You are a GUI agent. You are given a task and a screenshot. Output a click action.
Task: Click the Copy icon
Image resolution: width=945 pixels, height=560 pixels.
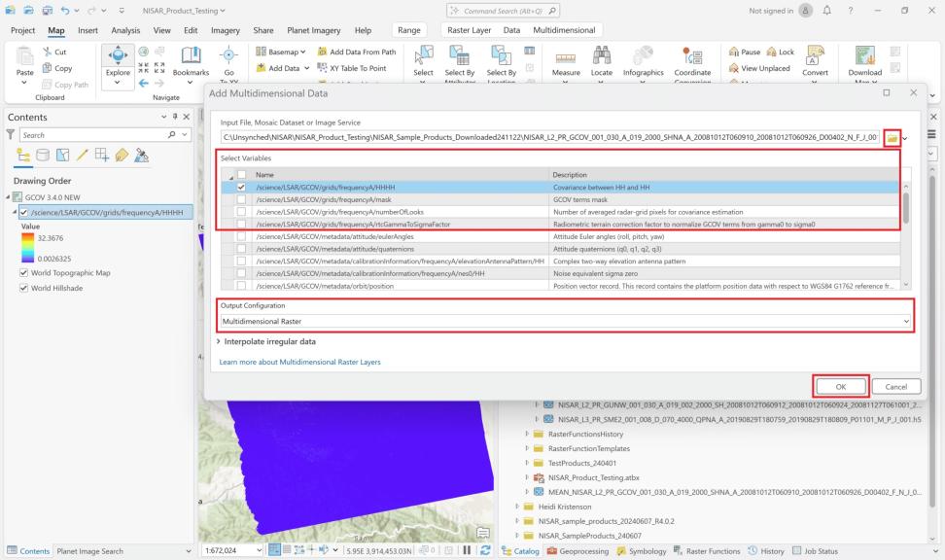pyautogui.click(x=47, y=68)
